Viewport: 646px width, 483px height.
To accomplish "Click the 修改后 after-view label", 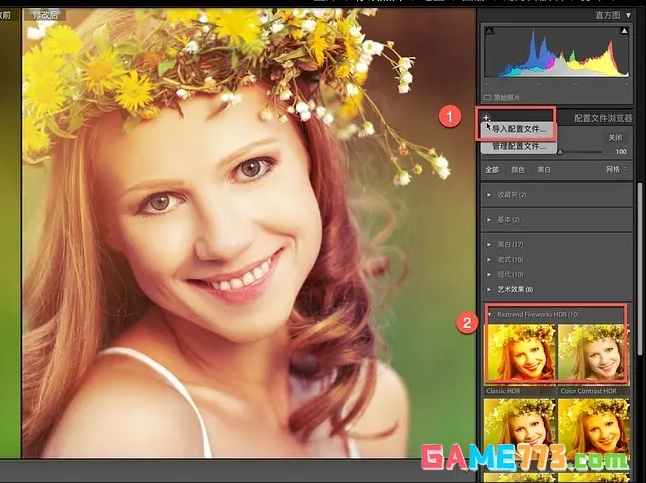I will click(46, 15).
